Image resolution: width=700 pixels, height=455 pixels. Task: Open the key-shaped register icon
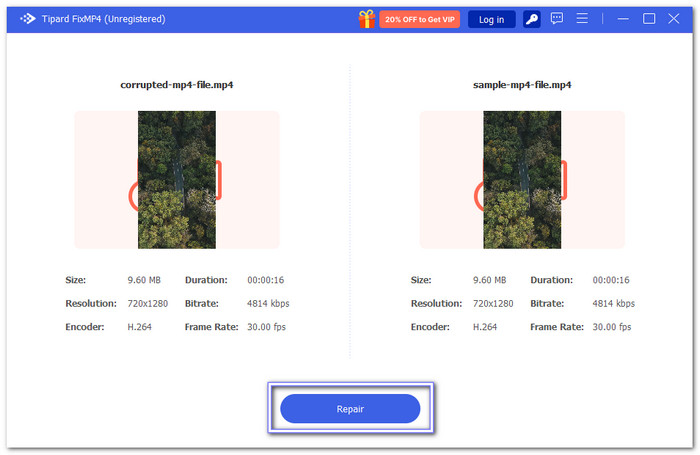(532, 19)
